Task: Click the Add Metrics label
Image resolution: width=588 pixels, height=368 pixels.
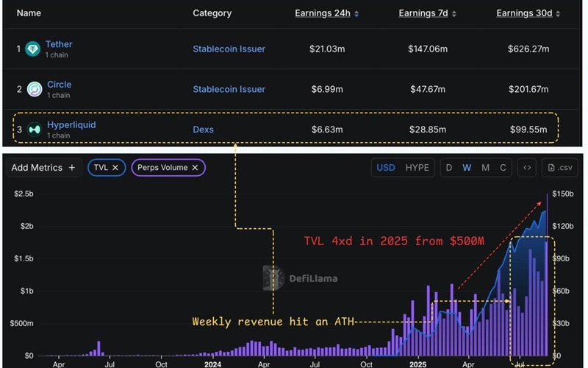Action: coord(37,168)
